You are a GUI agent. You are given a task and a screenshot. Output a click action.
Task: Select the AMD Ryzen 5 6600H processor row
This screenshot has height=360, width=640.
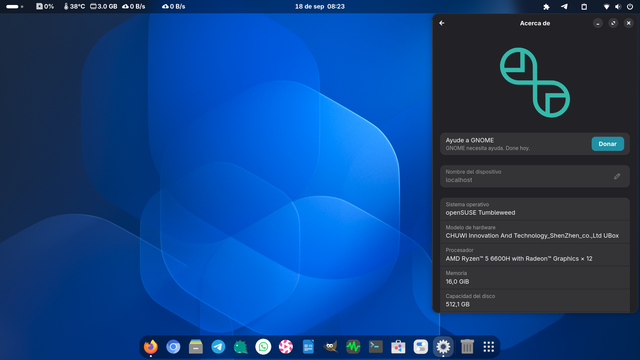[535, 255]
